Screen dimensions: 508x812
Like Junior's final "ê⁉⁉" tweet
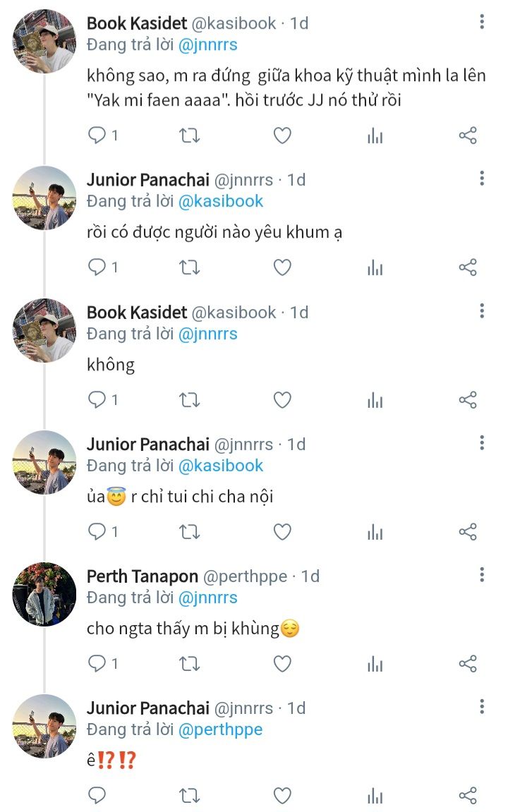(x=282, y=796)
